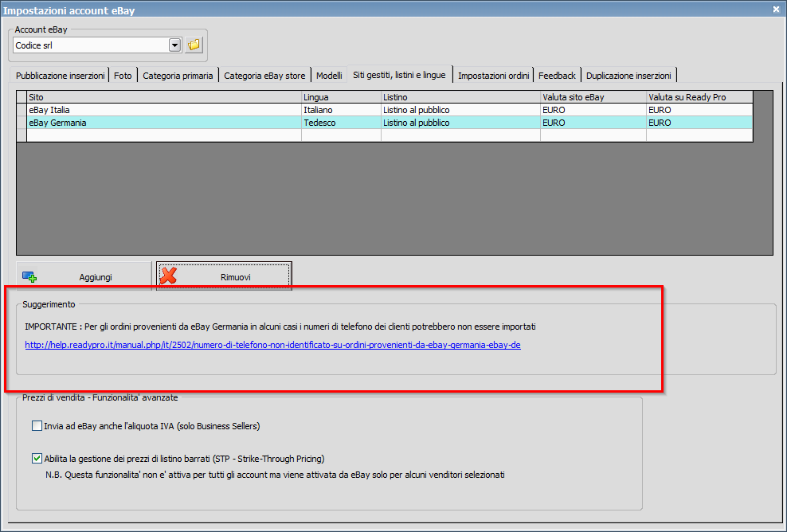The image size is (787, 532).
Task: Switch to the Impostazioni ordini tab
Action: click(493, 76)
